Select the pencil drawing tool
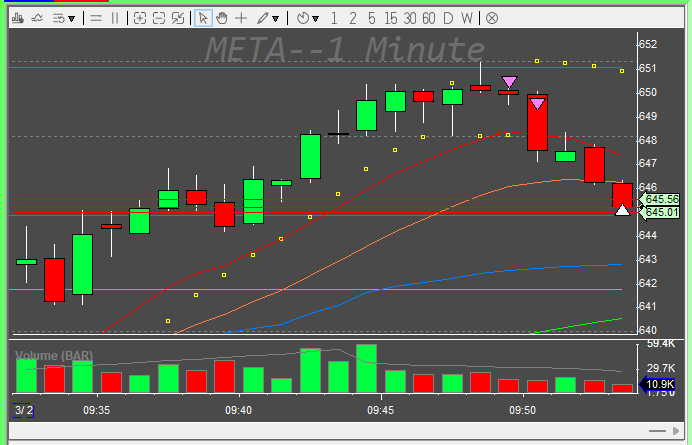 tap(263, 19)
